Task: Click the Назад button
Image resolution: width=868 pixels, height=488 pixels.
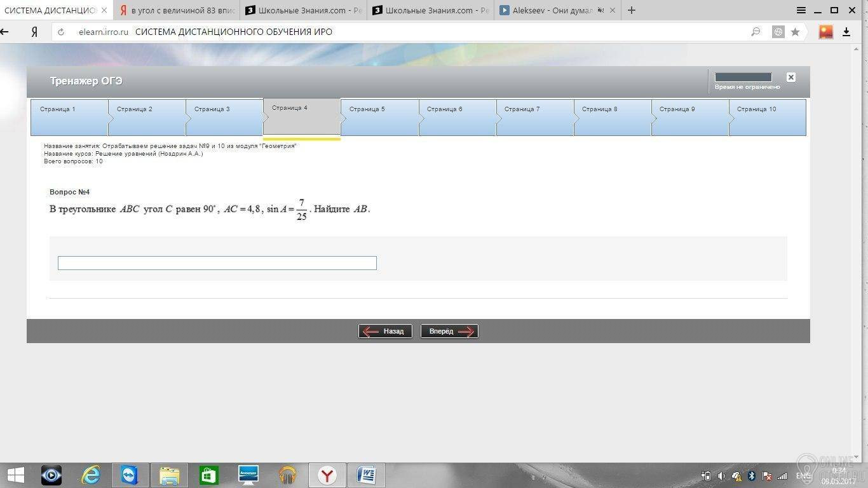Action: tap(385, 331)
